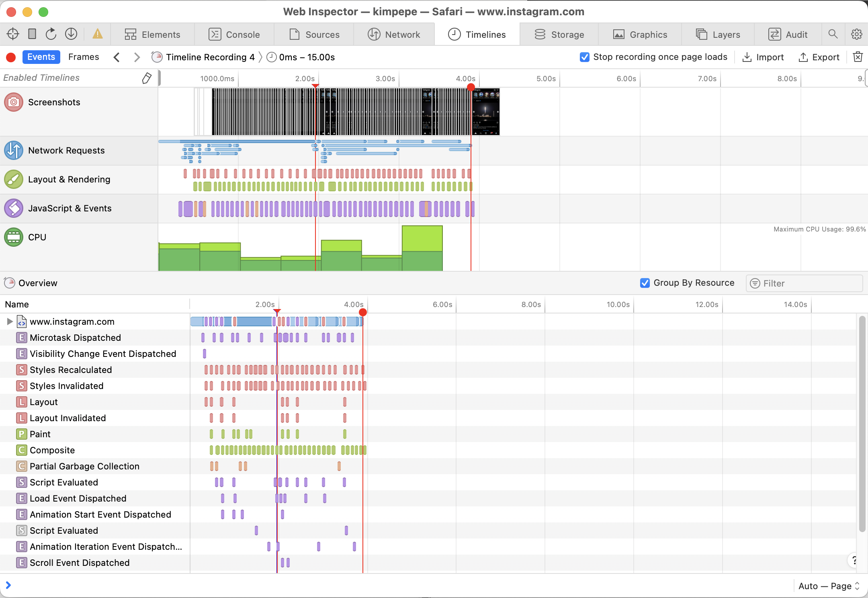Click the trash icon to clear recordings
This screenshot has width=868, height=598.
click(858, 57)
